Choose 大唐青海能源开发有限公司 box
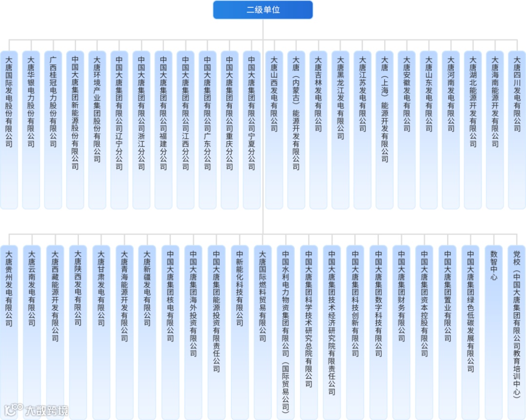 pos(125,332)
